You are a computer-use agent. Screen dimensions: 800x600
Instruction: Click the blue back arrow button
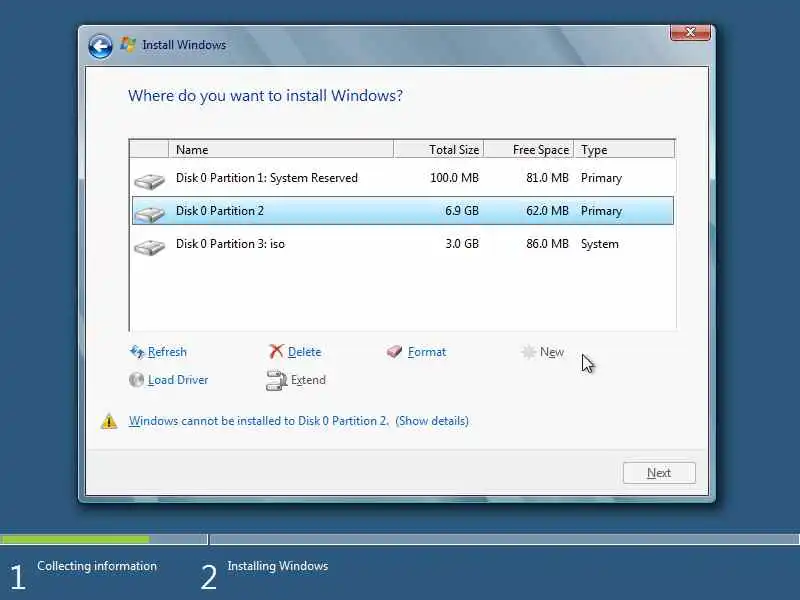100,46
